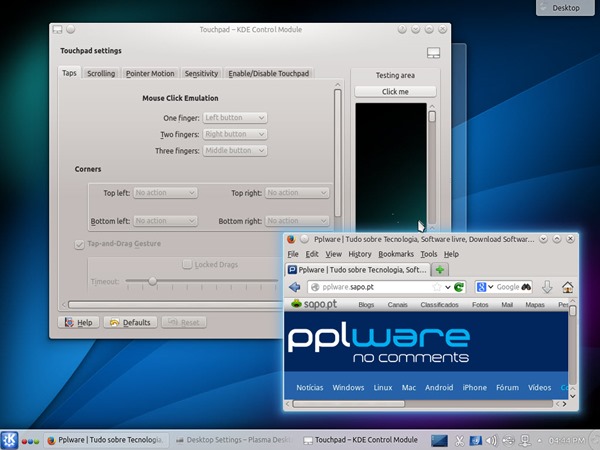Click the touchpad icon beside Touchpad settings

(434, 53)
